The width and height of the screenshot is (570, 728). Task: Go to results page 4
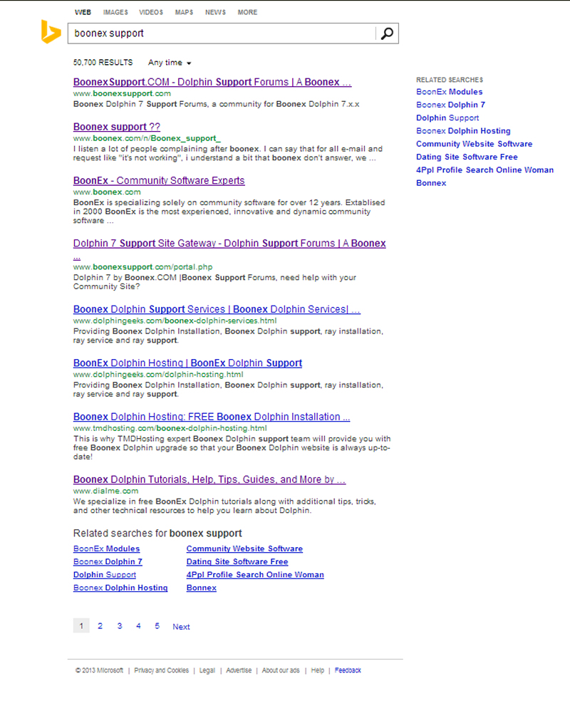click(138, 626)
